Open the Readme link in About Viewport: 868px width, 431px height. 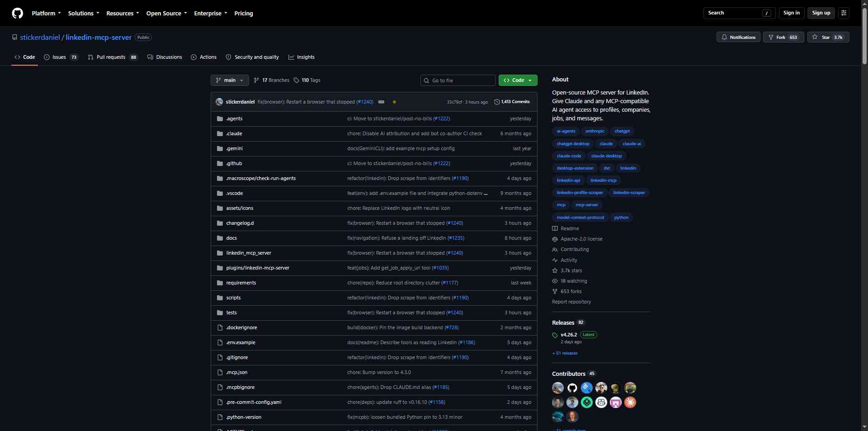566,228
